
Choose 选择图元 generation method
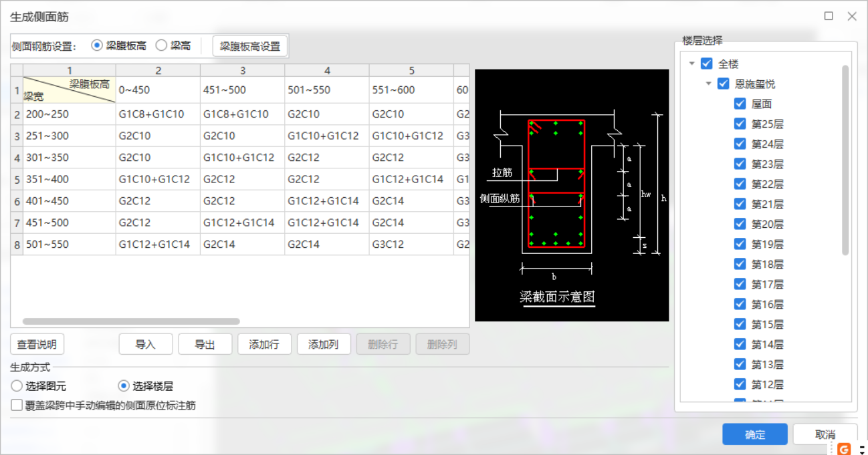tap(17, 386)
